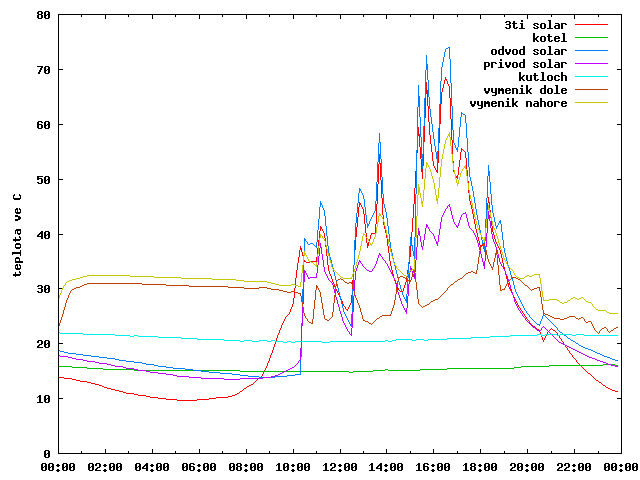
Task: Click the brown 'vymenik dole' legend line
Action: click(591, 90)
